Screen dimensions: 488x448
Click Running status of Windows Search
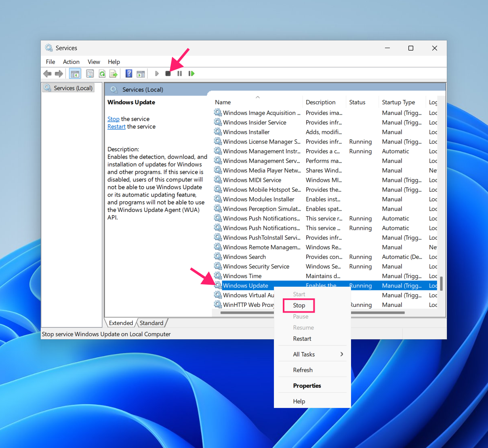tap(360, 257)
